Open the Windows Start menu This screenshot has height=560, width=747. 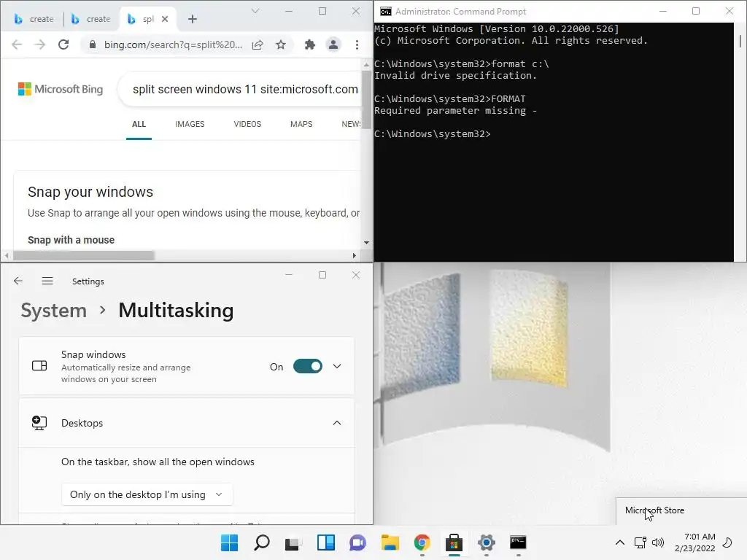click(x=229, y=542)
